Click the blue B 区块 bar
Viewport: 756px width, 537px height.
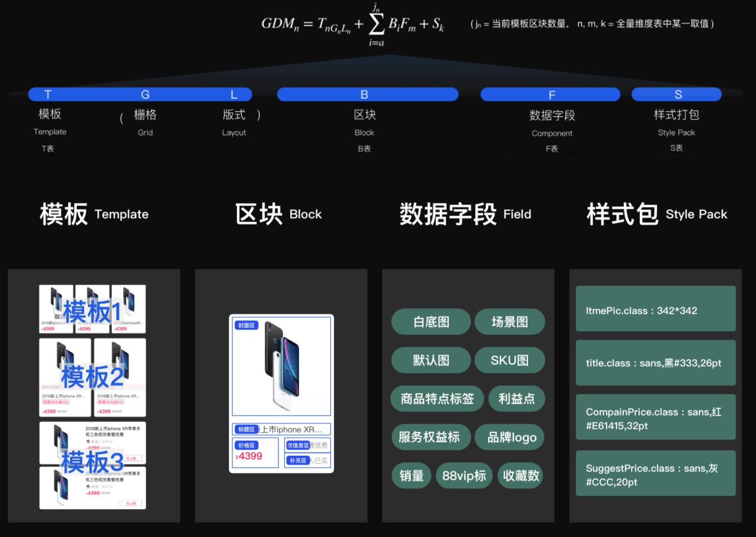pyautogui.click(x=367, y=95)
